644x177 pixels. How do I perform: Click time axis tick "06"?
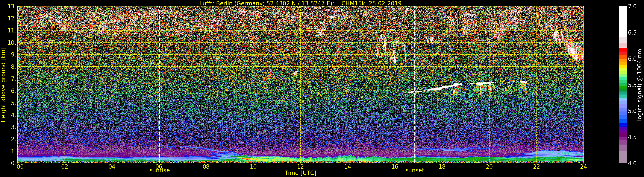click(159, 166)
